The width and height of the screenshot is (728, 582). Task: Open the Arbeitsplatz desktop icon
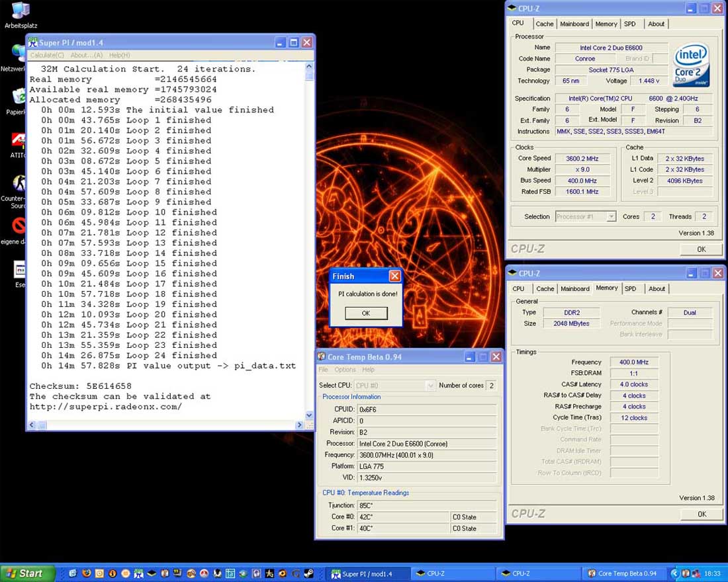tap(20, 11)
